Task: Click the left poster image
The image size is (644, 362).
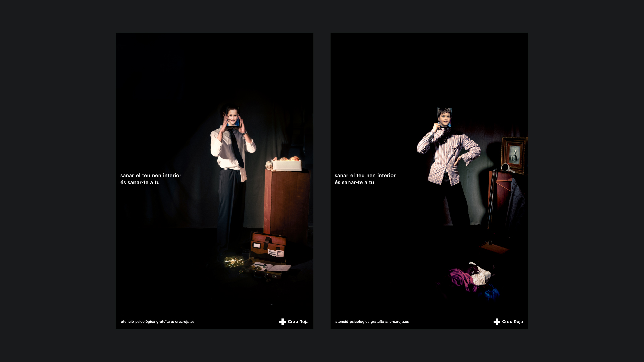Action: click(x=215, y=181)
